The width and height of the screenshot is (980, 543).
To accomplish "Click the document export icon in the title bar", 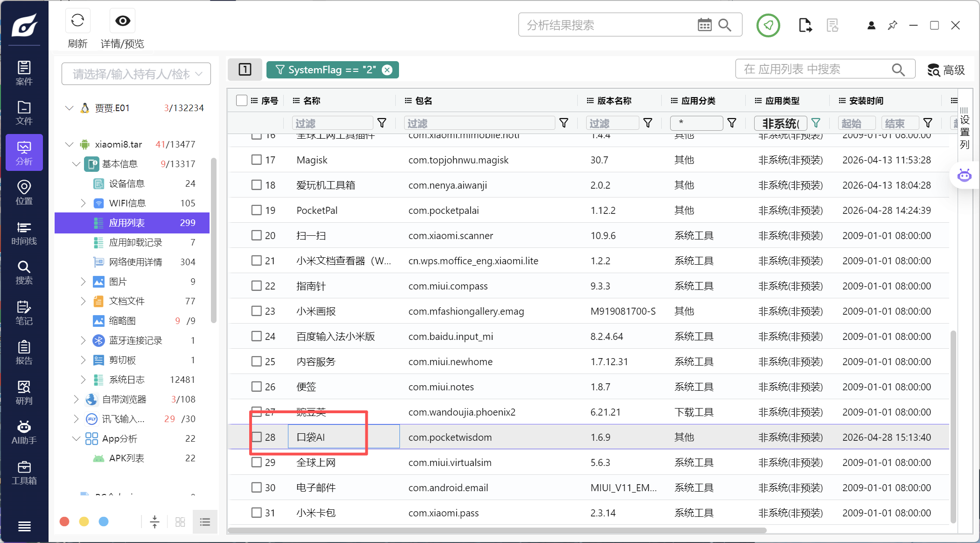I will (805, 25).
